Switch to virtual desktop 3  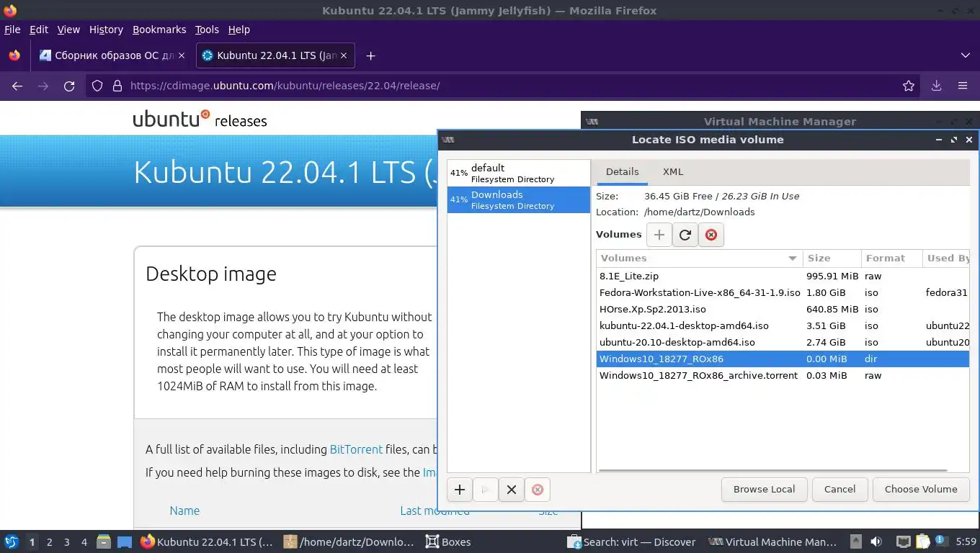pos(66,541)
